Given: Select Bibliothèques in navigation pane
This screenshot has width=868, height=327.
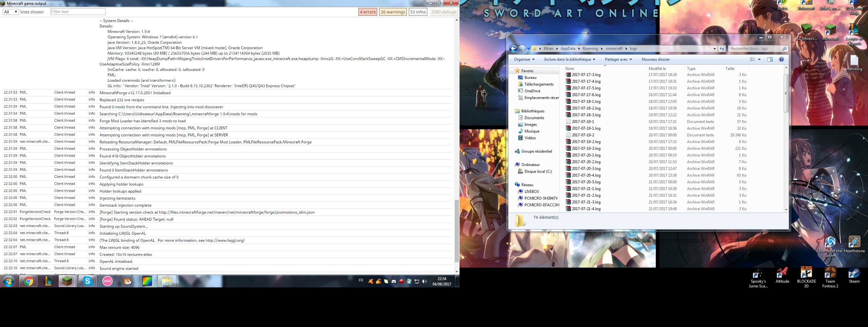Looking at the screenshot, I should pyautogui.click(x=533, y=111).
